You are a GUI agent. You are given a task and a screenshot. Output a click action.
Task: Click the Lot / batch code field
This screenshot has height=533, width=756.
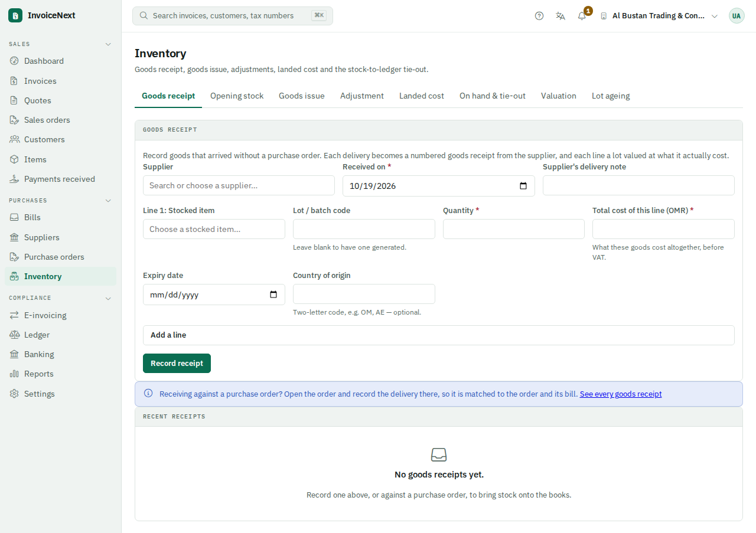pyautogui.click(x=364, y=229)
